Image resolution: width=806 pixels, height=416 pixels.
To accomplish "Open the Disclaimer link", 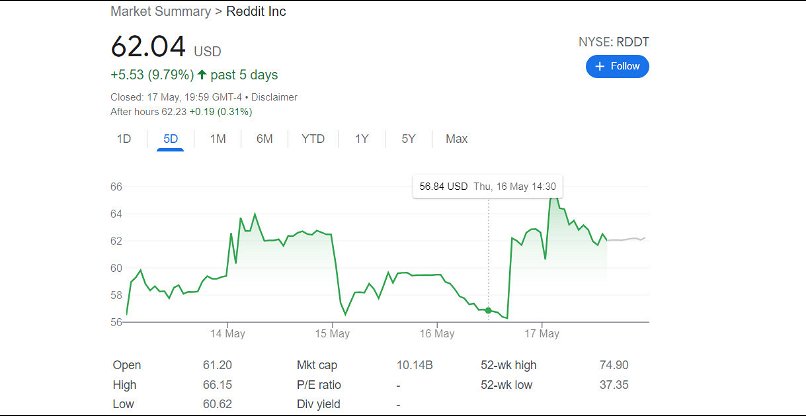I will [x=274, y=97].
